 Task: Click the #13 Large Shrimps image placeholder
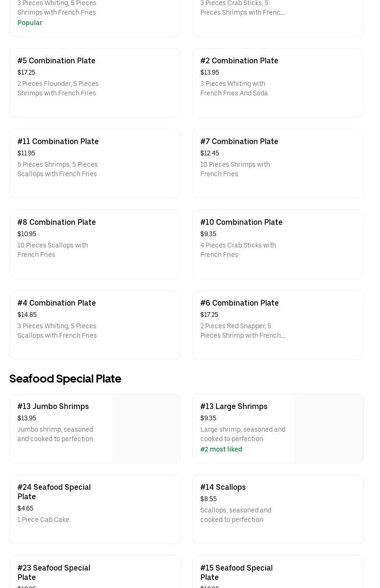coord(329,428)
